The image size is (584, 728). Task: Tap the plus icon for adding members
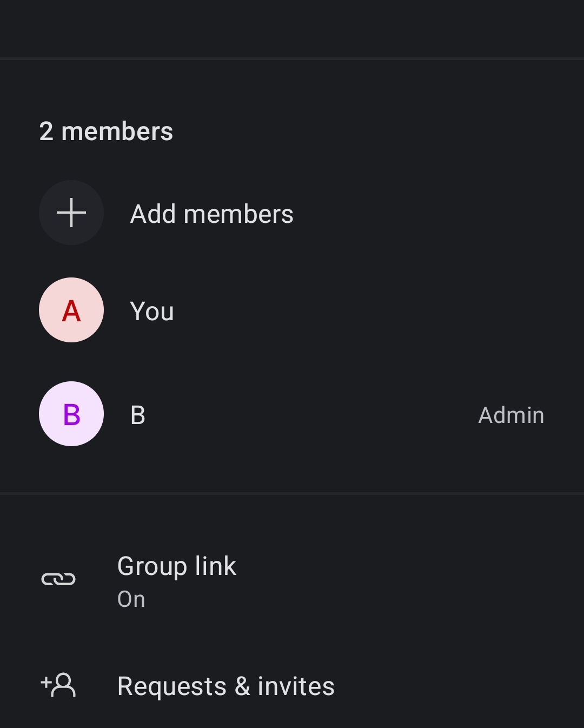pos(71,213)
